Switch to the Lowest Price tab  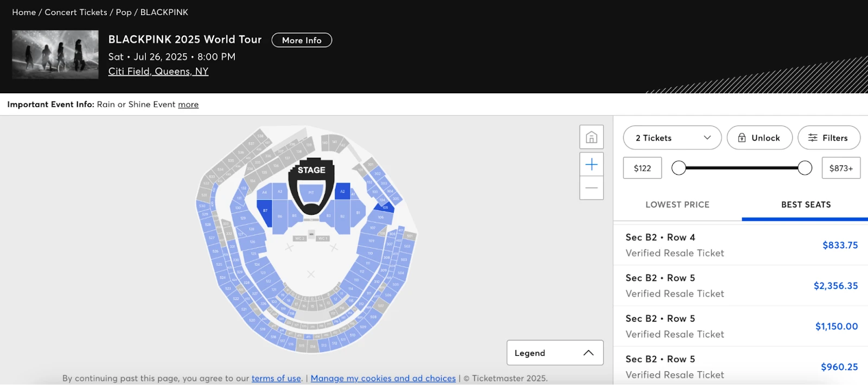point(678,204)
